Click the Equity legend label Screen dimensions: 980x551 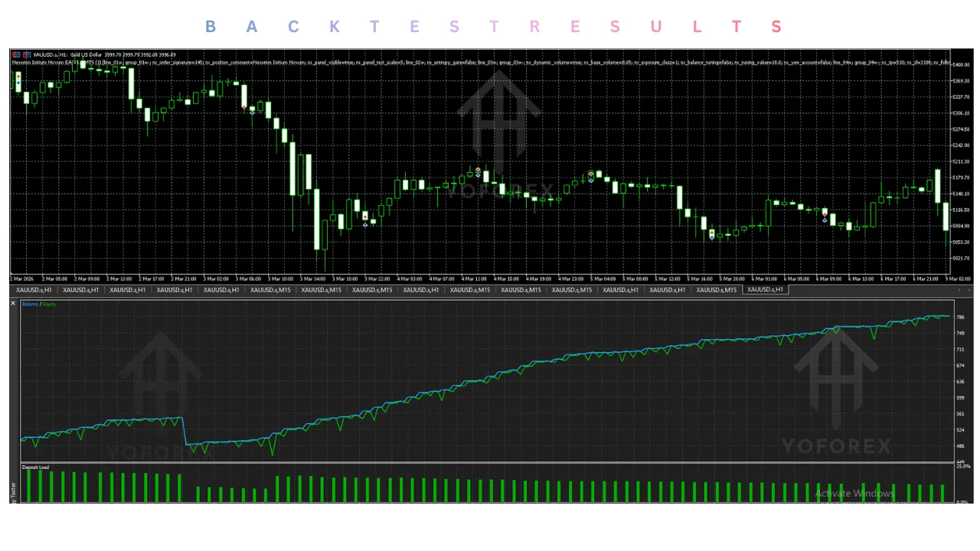click(50, 305)
